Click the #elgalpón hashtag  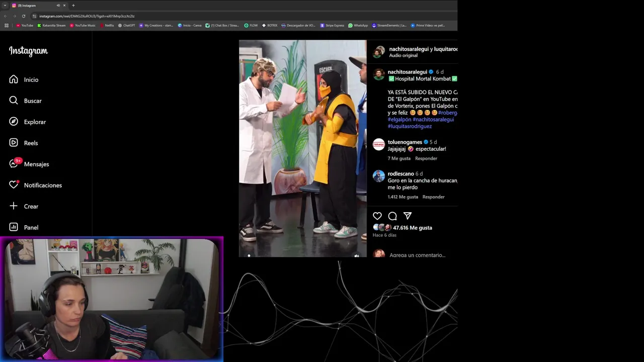(x=399, y=120)
